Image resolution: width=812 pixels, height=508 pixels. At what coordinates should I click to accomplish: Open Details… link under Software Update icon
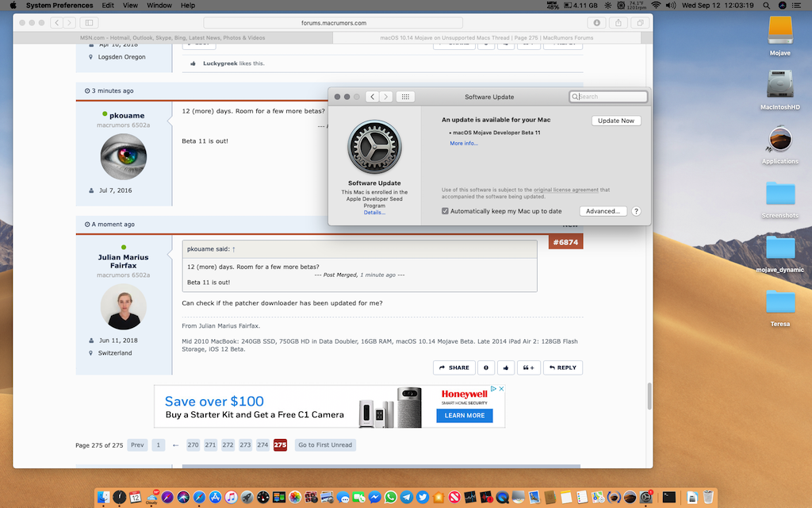pyautogui.click(x=374, y=213)
